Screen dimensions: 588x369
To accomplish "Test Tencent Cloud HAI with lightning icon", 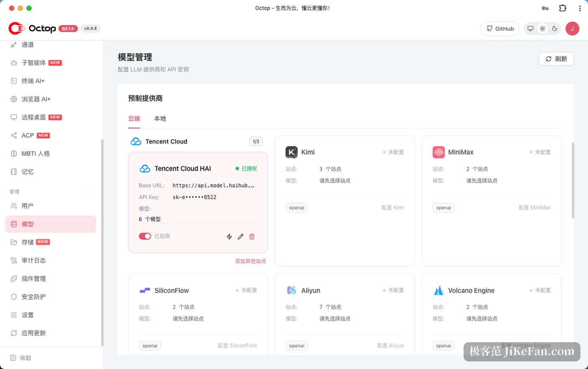I will click(x=229, y=237).
